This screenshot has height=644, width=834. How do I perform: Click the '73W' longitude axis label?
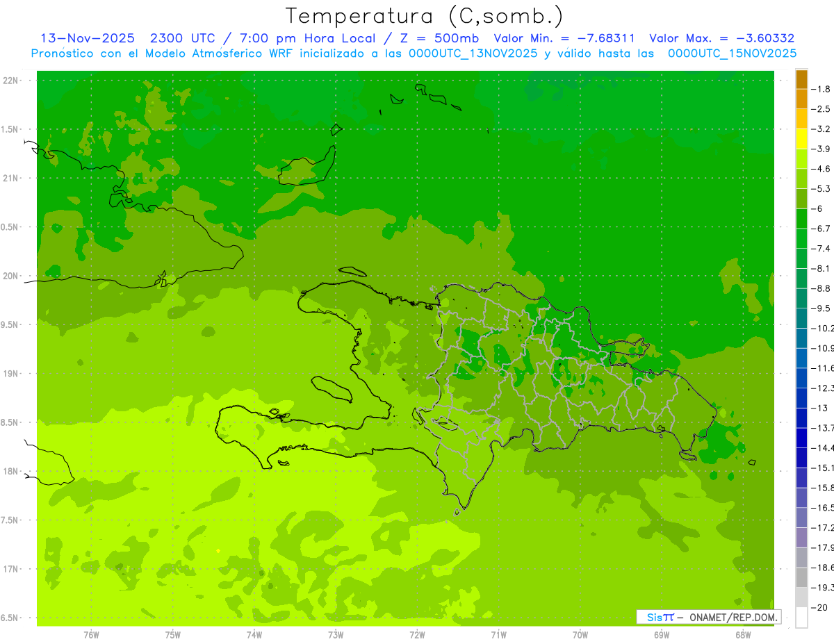pyautogui.click(x=336, y=635)
